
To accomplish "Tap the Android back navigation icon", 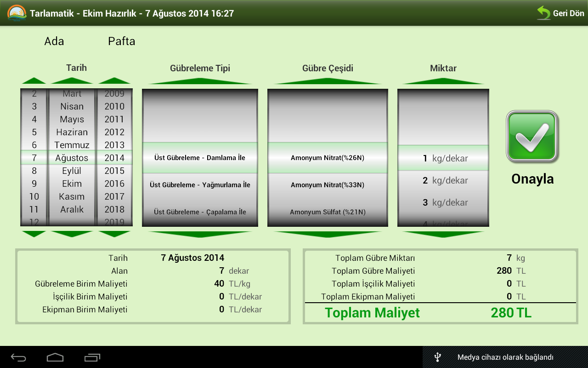I will pos(19,357).
